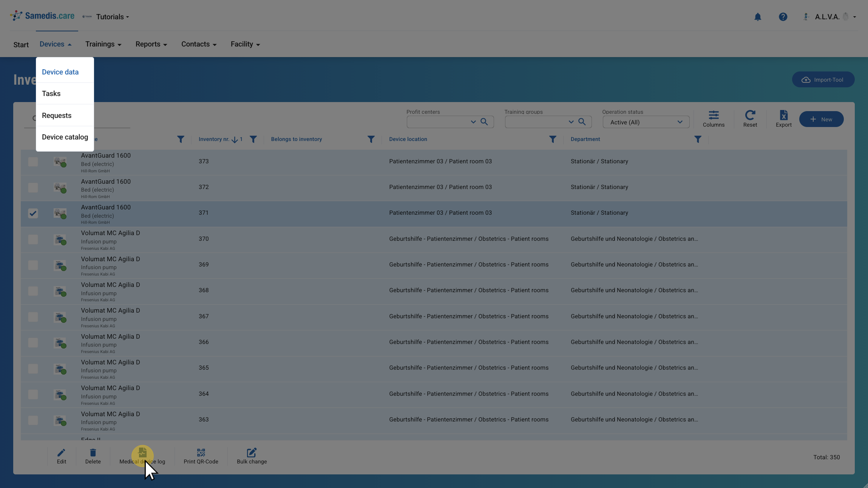The height and width of the screenshot is (488, 868).
Task: Expand the Trainings menu
Action: pos(103,44)
